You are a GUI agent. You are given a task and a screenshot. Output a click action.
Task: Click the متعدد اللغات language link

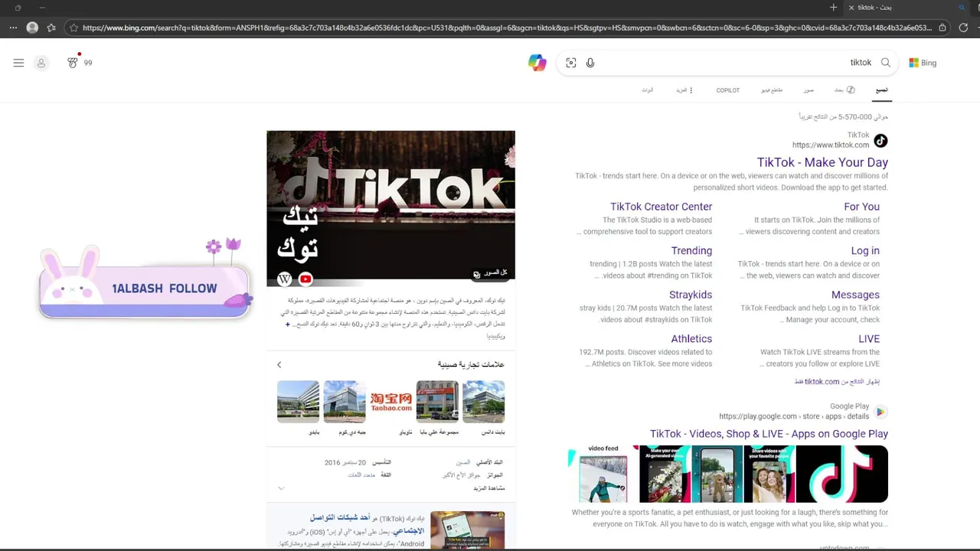tap(361, 475)
